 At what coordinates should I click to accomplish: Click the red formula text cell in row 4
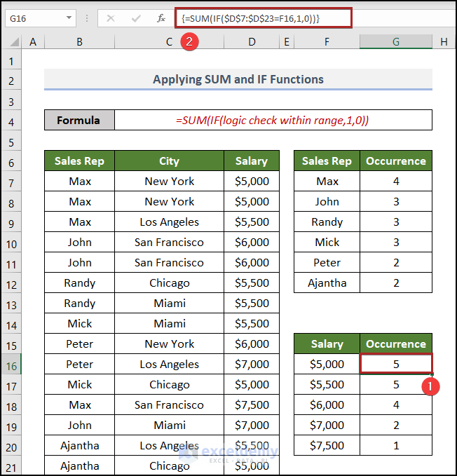(273, 121)
